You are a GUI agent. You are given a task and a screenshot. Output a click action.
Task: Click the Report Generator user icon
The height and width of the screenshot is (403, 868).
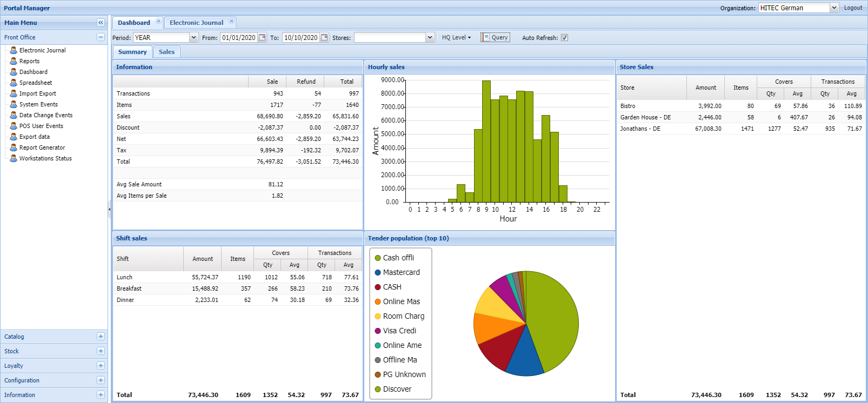pos(14,147)
